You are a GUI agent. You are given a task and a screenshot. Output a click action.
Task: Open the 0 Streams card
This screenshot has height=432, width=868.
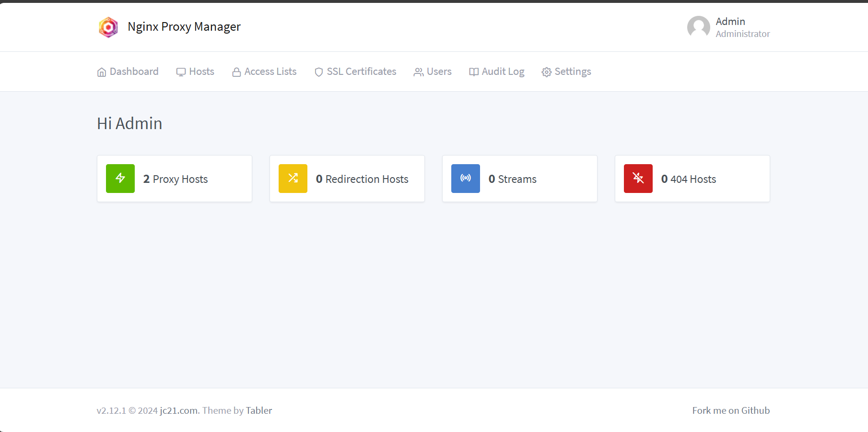click(520, 179)
